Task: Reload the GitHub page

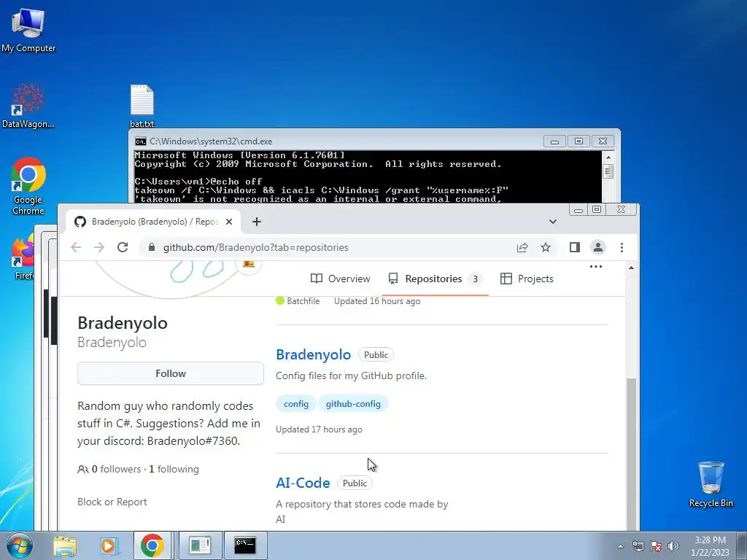Action: pyautogui.click(x=123, y=247)
